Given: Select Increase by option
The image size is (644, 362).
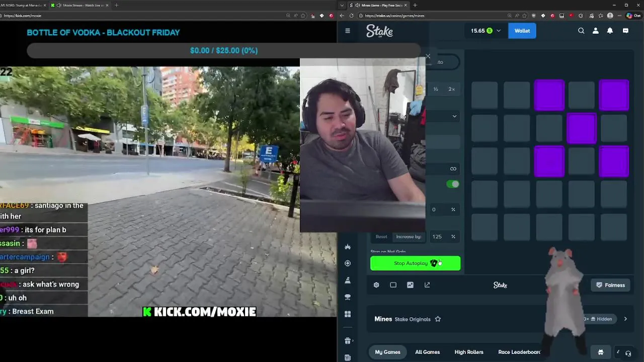Looking at the screenshot, I should pos(409,237).
